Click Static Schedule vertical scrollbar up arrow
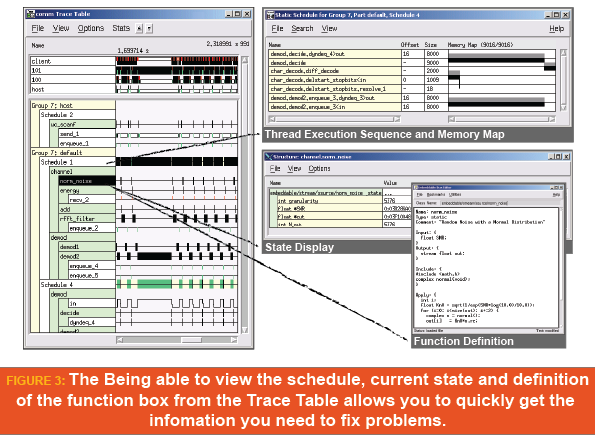The height and width of the screenshot is (448, 595). tap(564, 53)
